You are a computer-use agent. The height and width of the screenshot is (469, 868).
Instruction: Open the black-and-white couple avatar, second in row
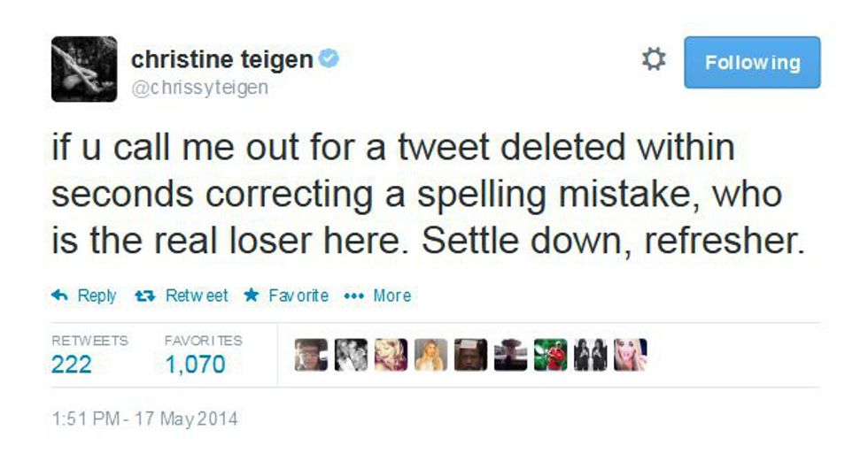point(351,355)
